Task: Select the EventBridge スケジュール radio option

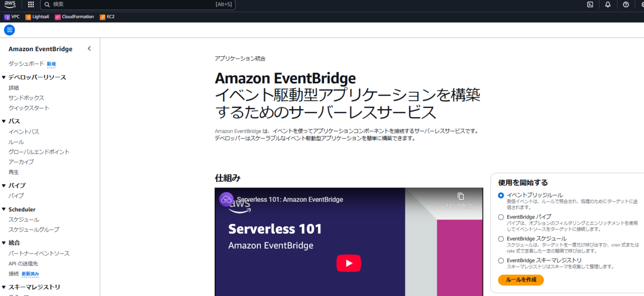Action: click(x=501, y=239)
